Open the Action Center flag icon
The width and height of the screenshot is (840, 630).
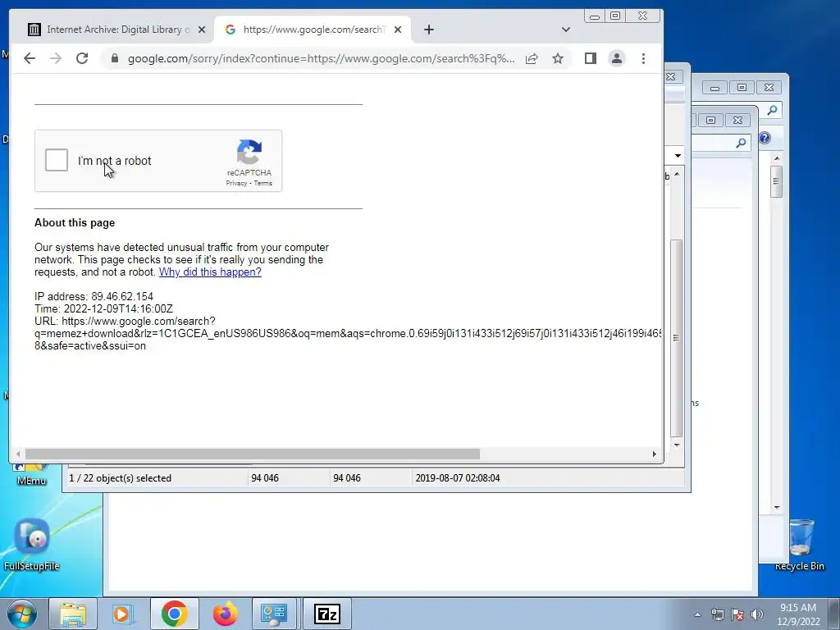pyautogui.click(x=737, y=614)
